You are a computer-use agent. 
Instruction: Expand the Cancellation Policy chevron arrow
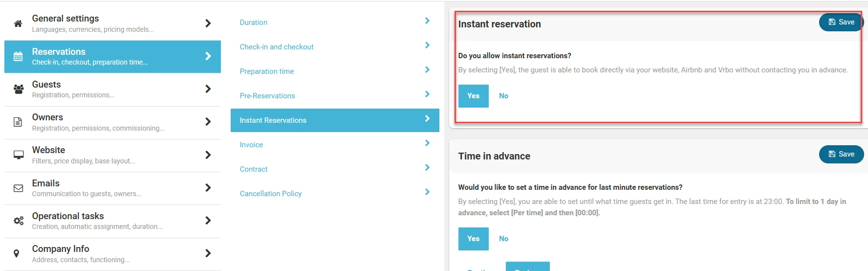coord(427,192)
